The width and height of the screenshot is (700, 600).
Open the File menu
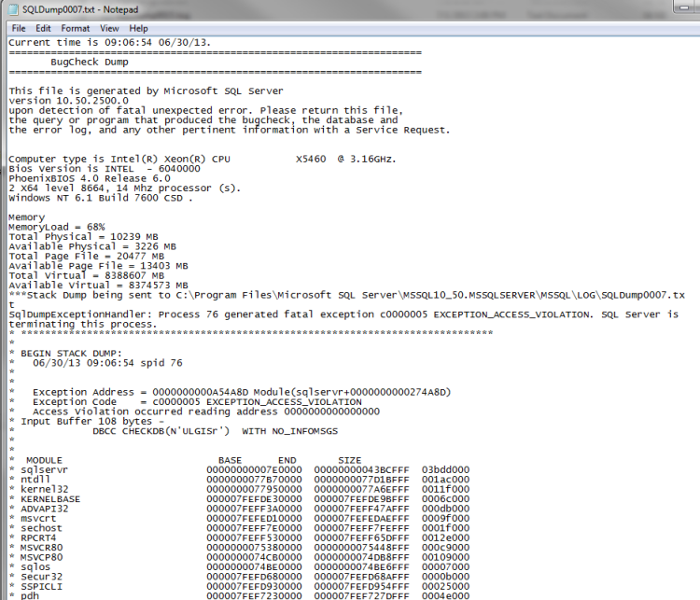19,29
